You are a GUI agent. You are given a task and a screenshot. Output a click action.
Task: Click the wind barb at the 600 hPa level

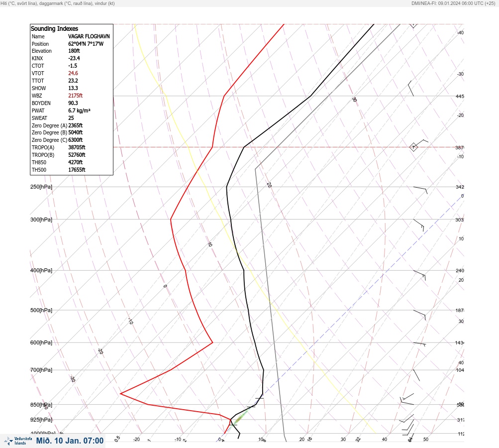[x=419, y=344]
